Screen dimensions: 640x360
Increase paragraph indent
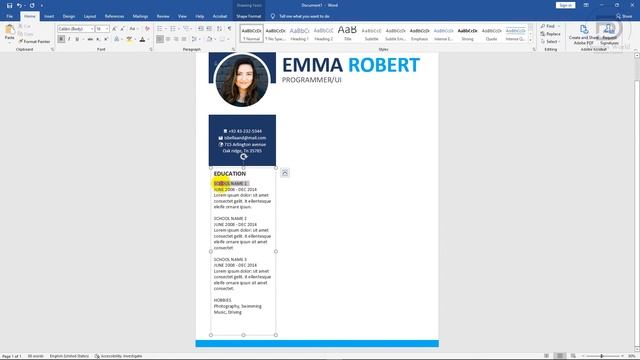pyautogui.click(x=209, y=29)
